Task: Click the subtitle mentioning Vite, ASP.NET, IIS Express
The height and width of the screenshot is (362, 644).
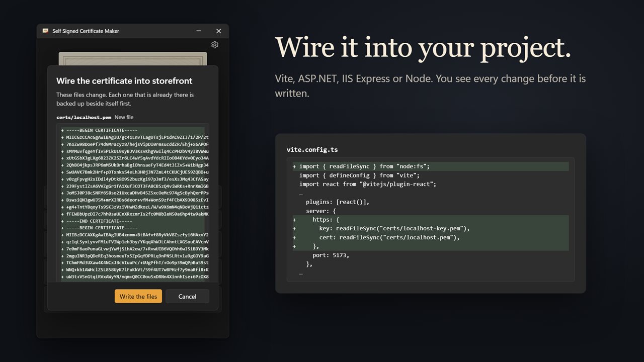Action: point(430,86)
